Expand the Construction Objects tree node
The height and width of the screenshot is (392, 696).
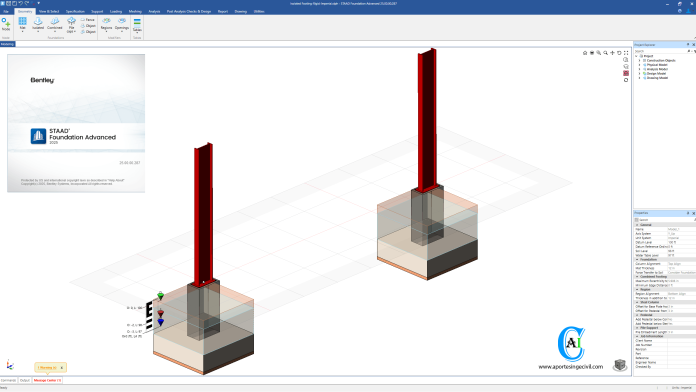pos(640,60)
